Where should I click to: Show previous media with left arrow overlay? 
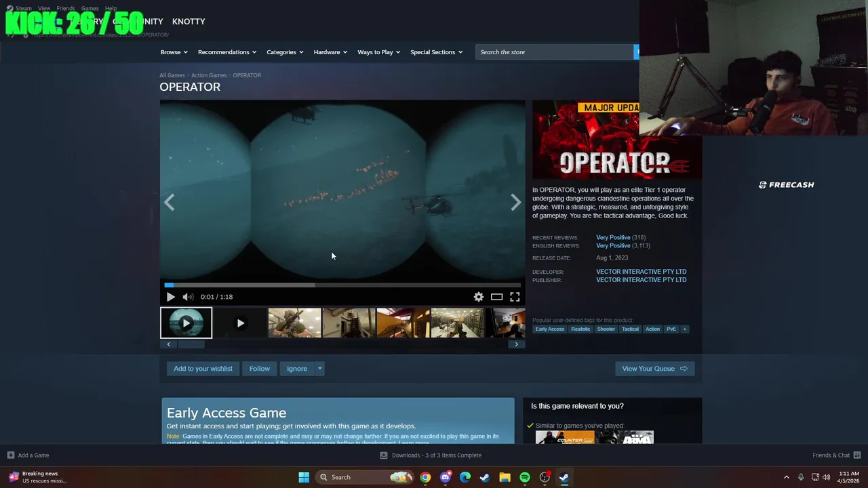170,202
